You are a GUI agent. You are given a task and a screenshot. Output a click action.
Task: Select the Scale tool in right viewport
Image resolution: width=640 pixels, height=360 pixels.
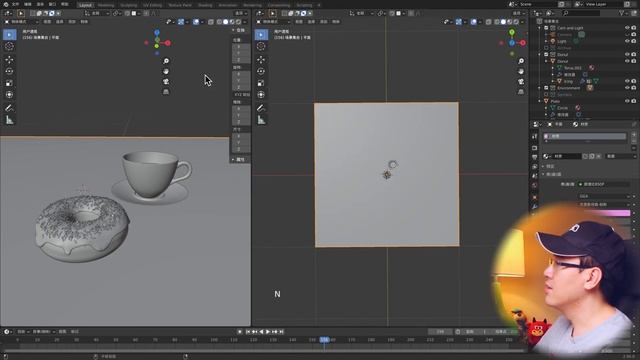click(x=261, y=83)
